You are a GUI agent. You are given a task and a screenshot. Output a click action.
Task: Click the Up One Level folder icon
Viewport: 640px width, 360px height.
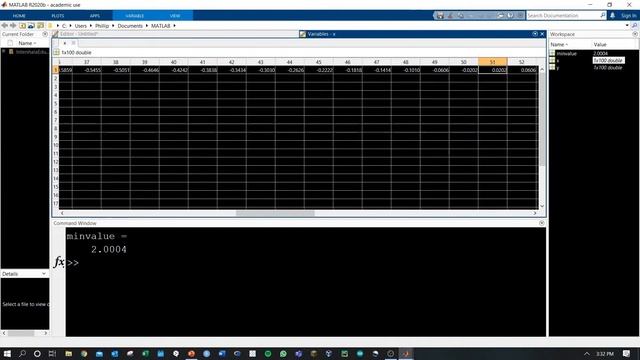(x=22, y=25)
